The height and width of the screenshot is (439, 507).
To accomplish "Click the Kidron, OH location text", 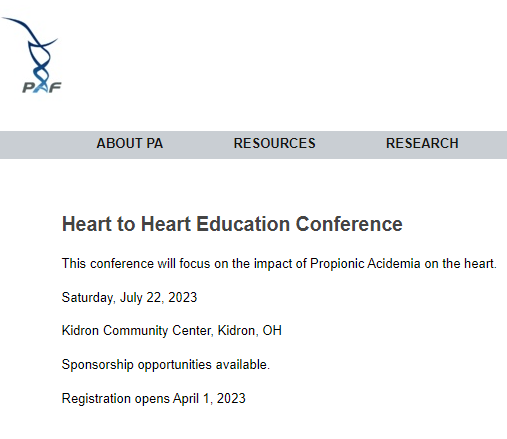I will (250, 331).
